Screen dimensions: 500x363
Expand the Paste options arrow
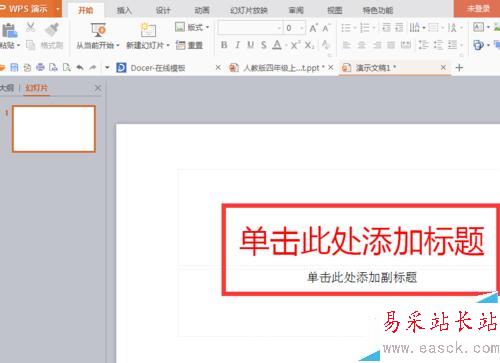pyautogui.click(x=19, y=45)
